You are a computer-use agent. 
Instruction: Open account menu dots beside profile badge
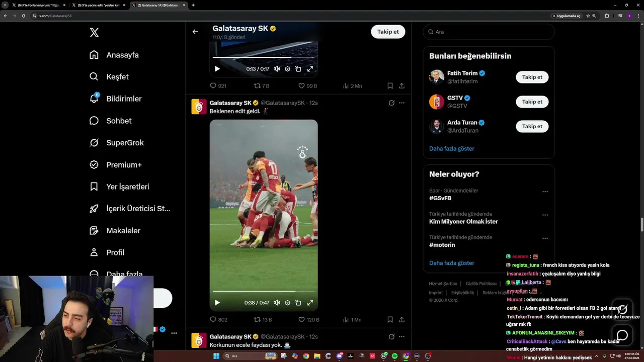click(174, 333)
